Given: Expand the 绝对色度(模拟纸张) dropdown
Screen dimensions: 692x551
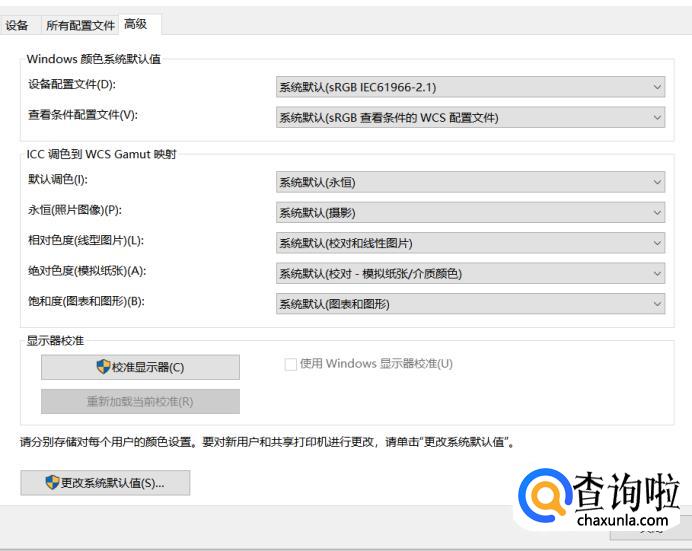Looking at the screenshot, I should (470, 273).
